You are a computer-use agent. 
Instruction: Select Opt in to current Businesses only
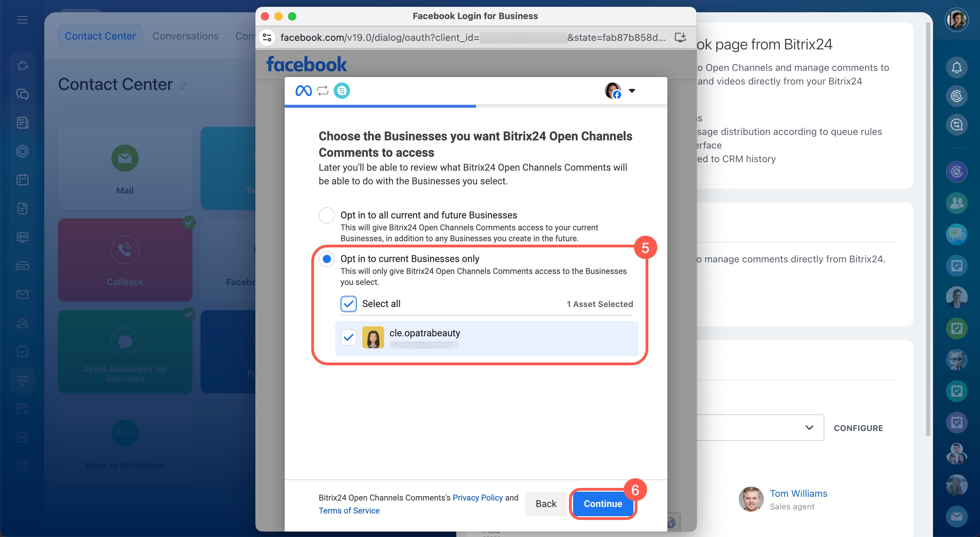click(x=327, y=259)
